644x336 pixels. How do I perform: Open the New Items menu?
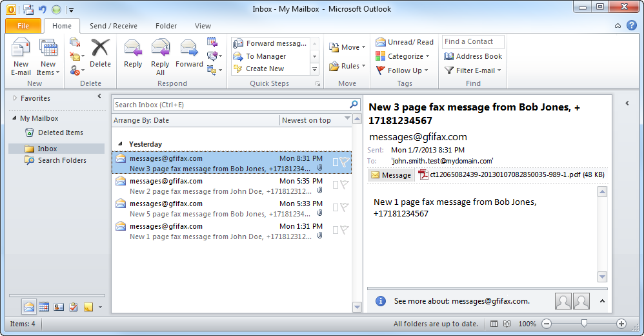click(48, 57)
